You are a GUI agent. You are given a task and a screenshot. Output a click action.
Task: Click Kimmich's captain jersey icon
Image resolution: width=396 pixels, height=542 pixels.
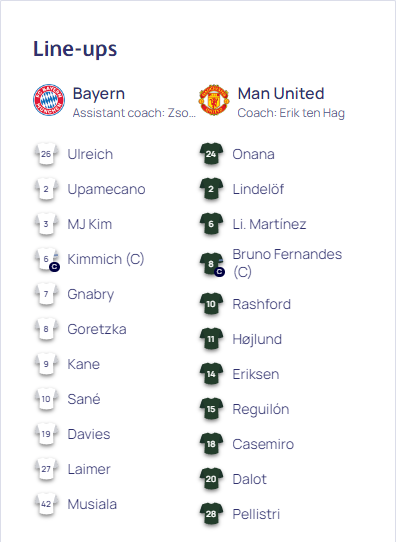[47, 259]
